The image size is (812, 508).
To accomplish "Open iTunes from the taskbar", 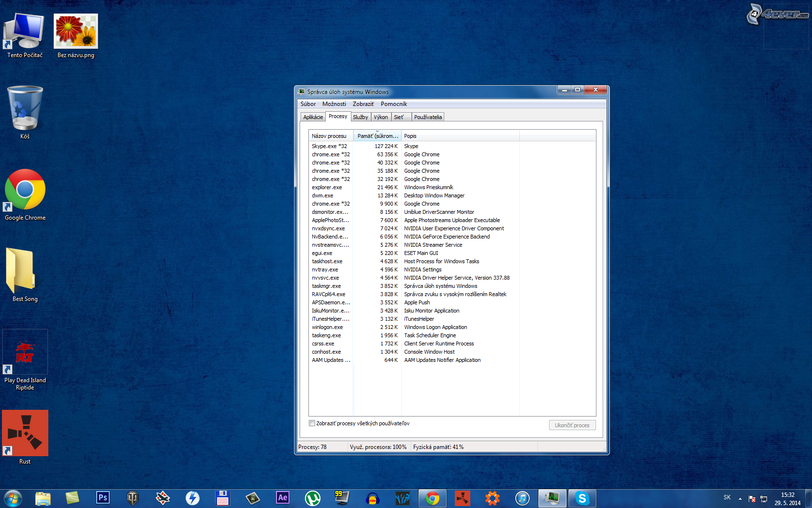I will tap(522, 498).
